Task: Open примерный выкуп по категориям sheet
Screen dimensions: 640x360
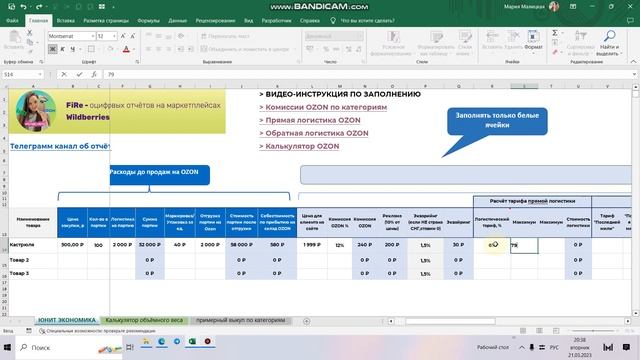Action: click(240, 320)
